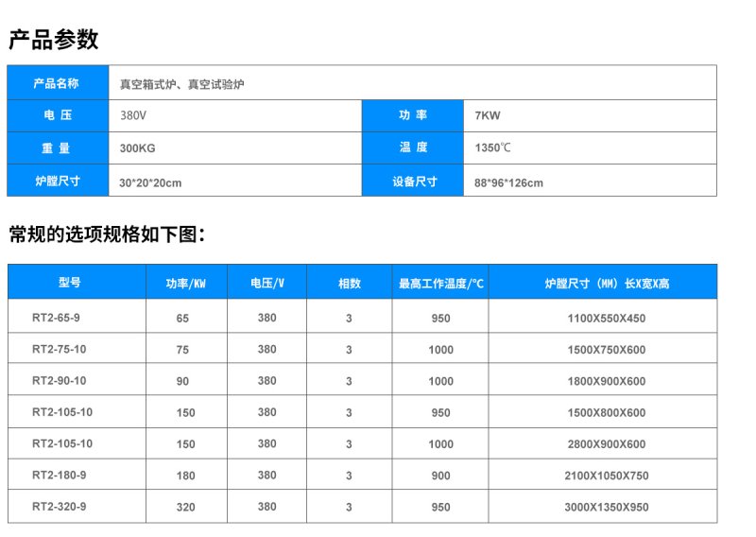Select the 380V voltage value
The width and height of the screenshot is (756, 537).
[x=133, y=115]
